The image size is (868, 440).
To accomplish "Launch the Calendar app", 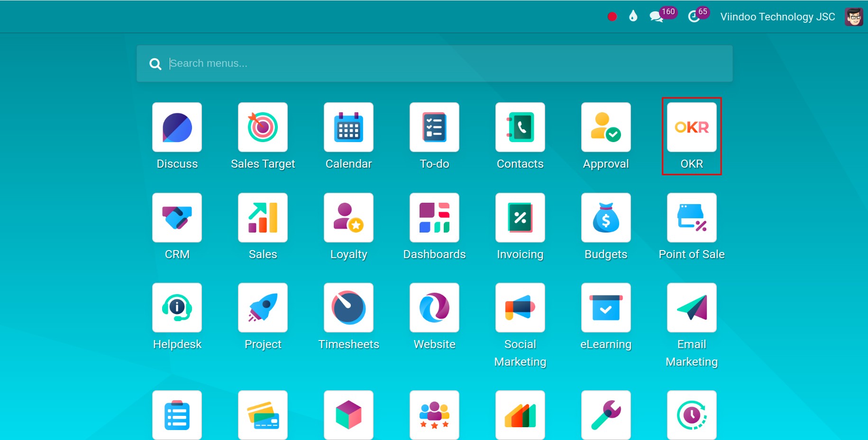I will pos(348,127).
